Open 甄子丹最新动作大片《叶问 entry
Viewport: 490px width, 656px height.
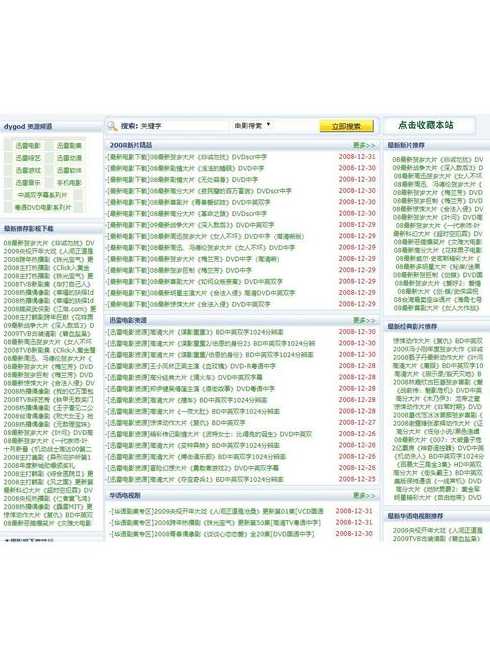437,357
